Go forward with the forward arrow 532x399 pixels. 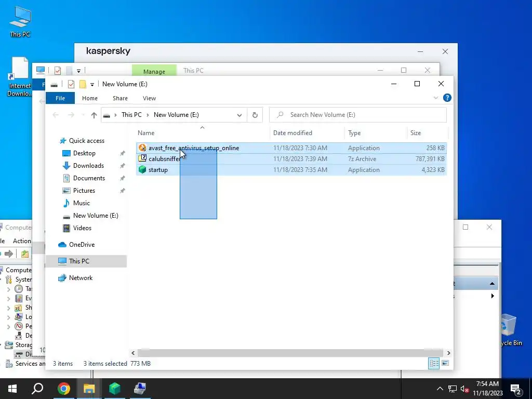click(71, 115)
